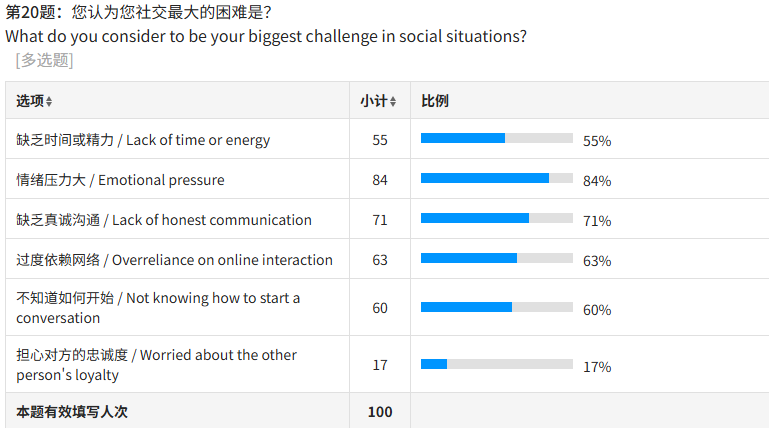Viewport: 769px width, 428px height.
Task: Sort by the 小计 column sort icon
Action: tap(393, 102)
